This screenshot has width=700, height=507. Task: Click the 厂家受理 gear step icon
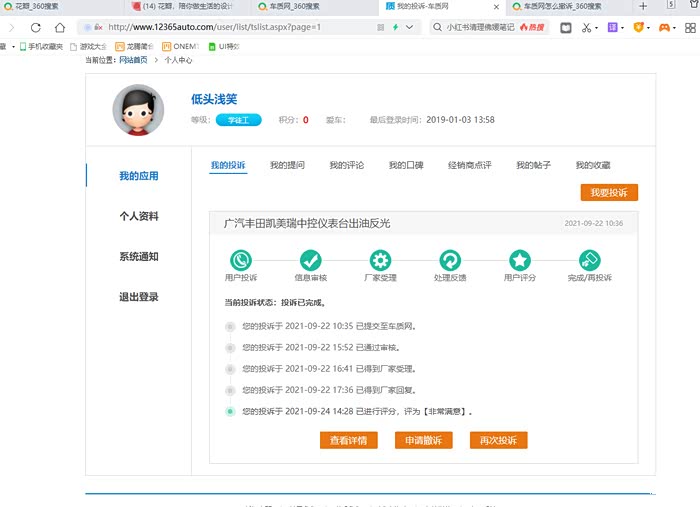[380, 260]
